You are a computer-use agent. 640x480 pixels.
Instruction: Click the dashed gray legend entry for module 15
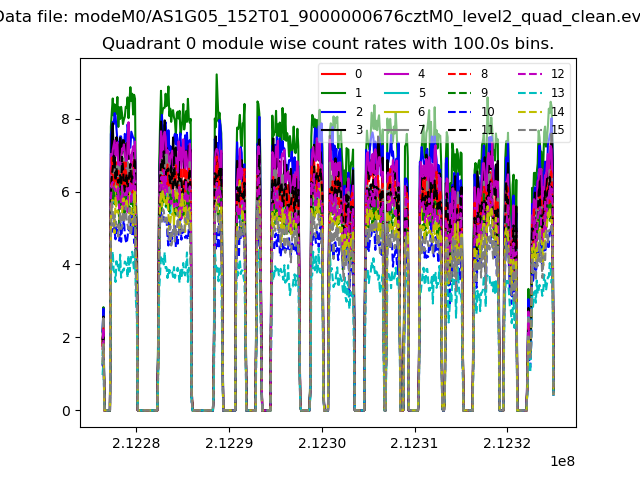coord(531,130)
